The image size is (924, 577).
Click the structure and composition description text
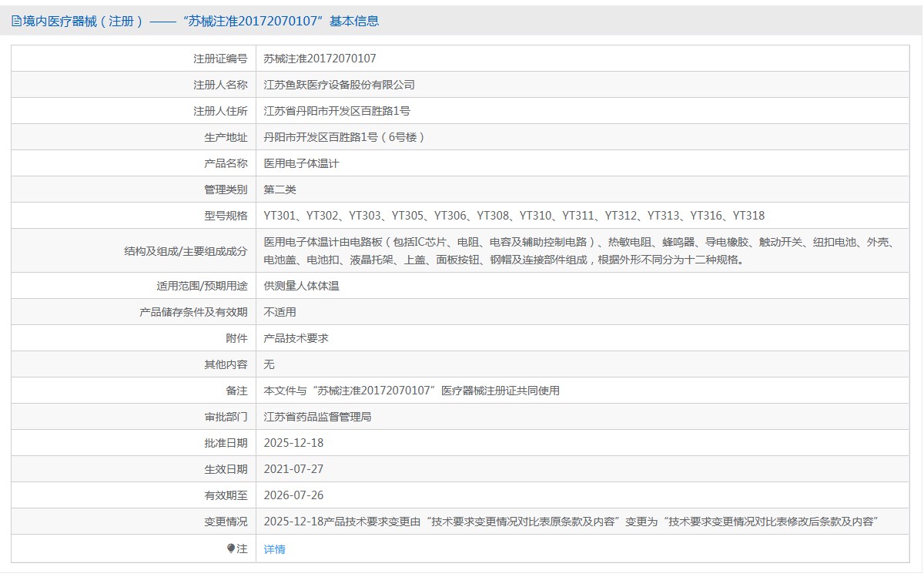[577, 250]
